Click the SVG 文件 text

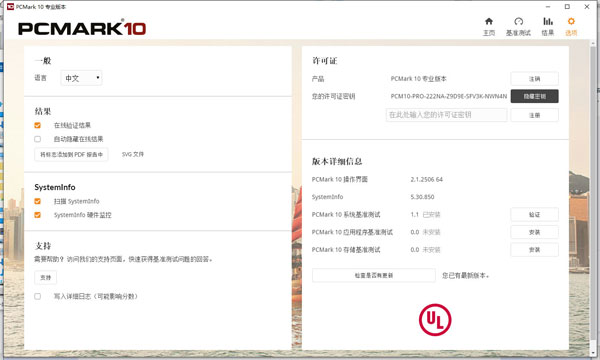133,154
